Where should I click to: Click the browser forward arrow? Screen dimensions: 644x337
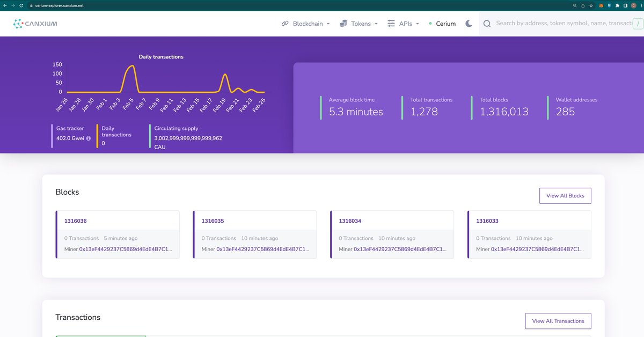pos(13,5)
